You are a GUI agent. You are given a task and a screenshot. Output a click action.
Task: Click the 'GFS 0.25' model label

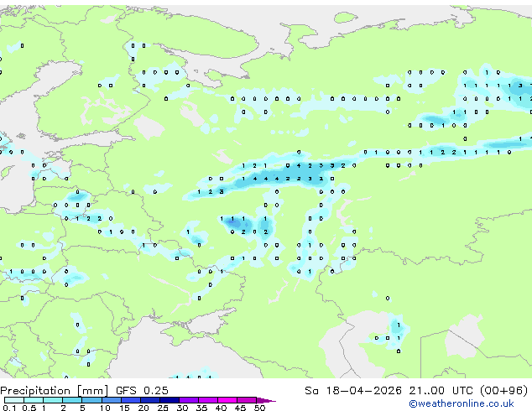(x=142, y=391)
